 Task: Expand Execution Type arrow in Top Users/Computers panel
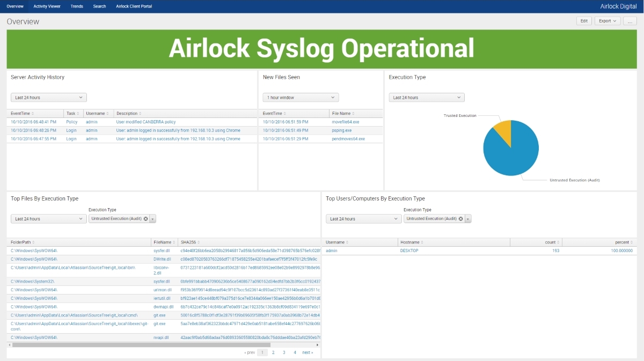coord(468,219)
